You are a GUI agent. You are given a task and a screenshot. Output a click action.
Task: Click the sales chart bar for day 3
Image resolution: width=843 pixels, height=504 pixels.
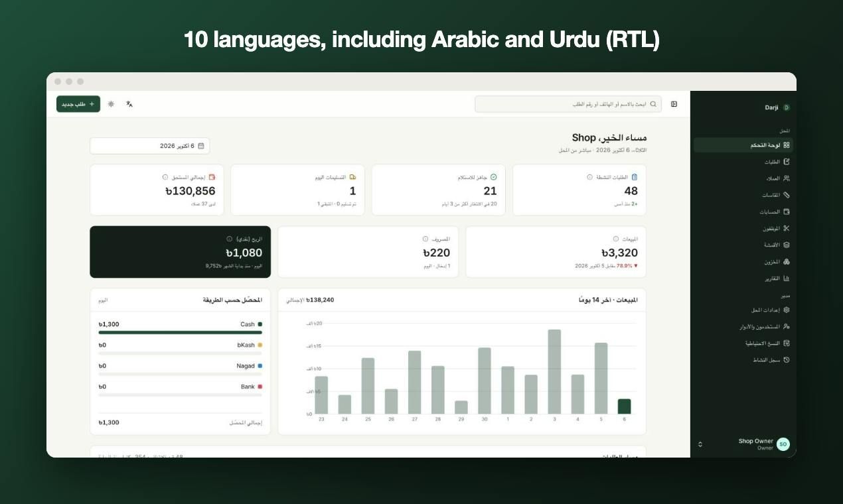(554, 372)
